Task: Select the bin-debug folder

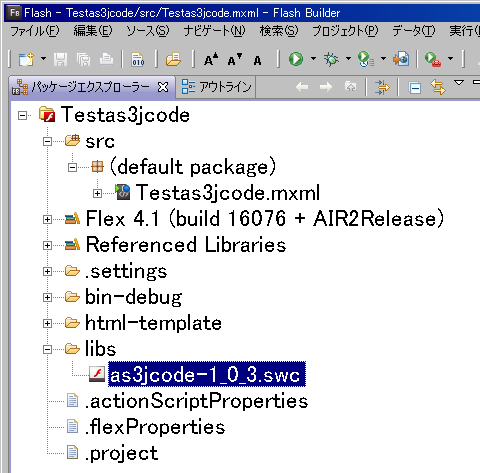Action: pyautogui.click(x=133, y=297)
